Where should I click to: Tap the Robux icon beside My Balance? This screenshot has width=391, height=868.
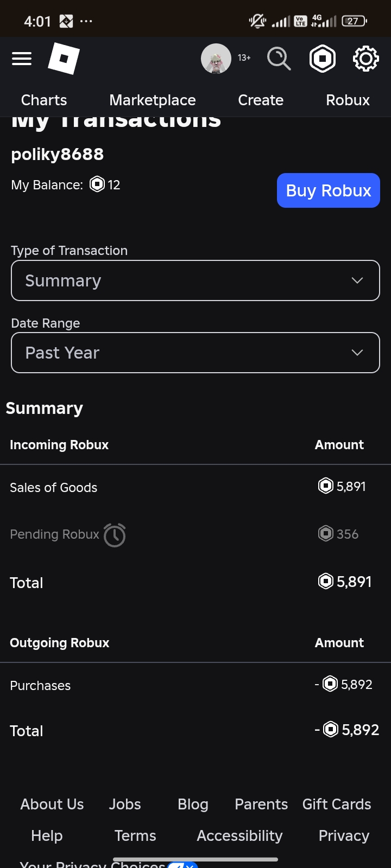pyautogui.click(x=97, y=184)
